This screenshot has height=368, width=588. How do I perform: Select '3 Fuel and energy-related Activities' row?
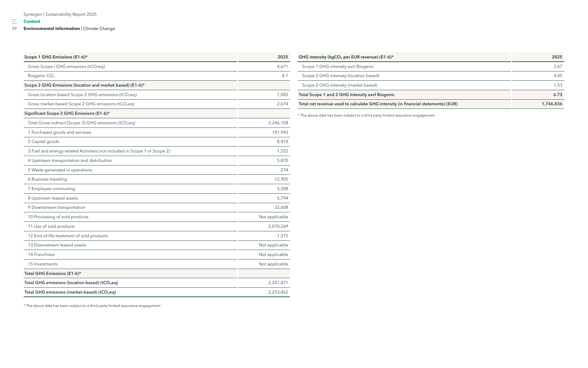[x=157, y=151]
